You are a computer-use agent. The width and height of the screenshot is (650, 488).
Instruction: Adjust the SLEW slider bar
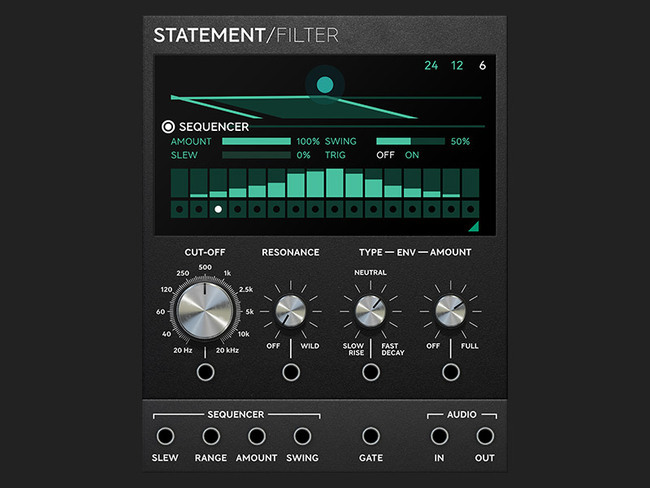point(256,155)
